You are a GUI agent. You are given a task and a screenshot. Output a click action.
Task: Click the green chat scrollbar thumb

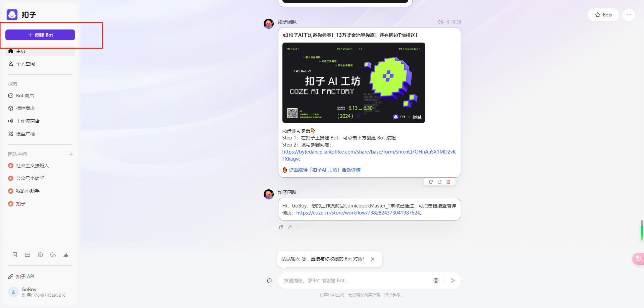(x=642, y=230)
